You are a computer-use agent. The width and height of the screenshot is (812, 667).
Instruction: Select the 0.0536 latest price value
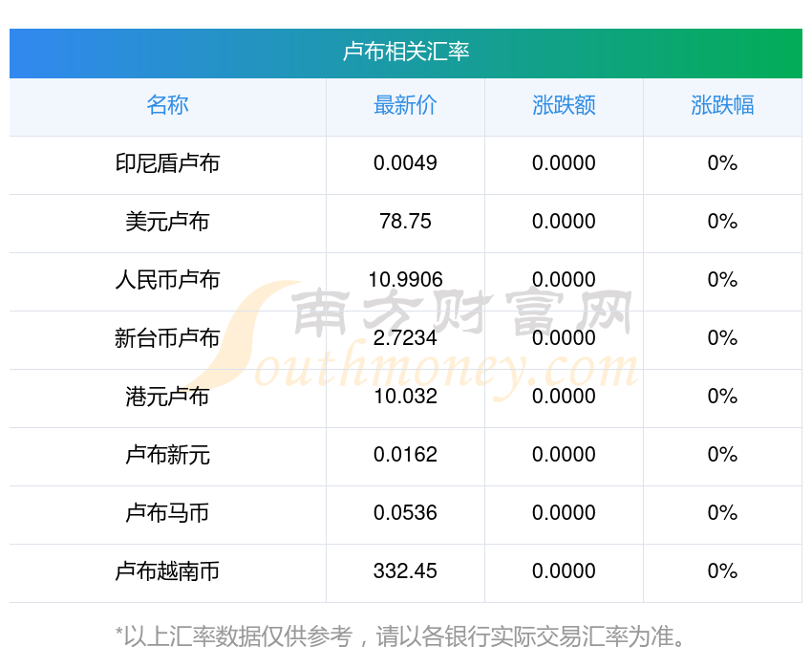(405, 513)
